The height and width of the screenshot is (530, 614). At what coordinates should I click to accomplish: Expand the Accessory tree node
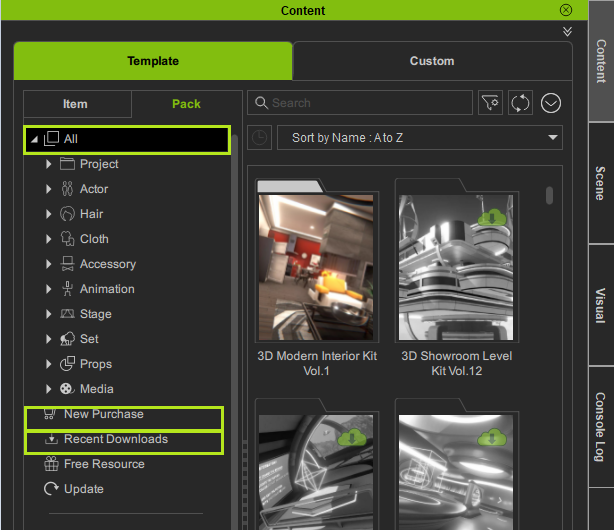tap(49, 264)
